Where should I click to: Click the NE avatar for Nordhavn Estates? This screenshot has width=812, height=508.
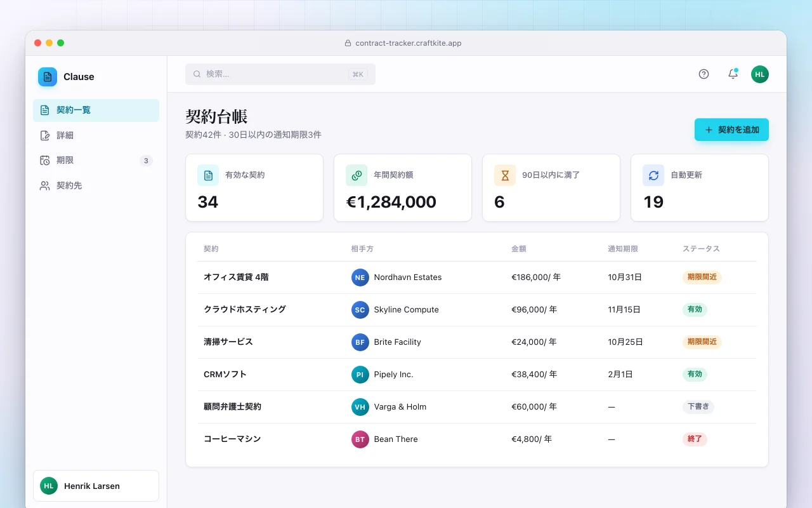coord(360,277)
